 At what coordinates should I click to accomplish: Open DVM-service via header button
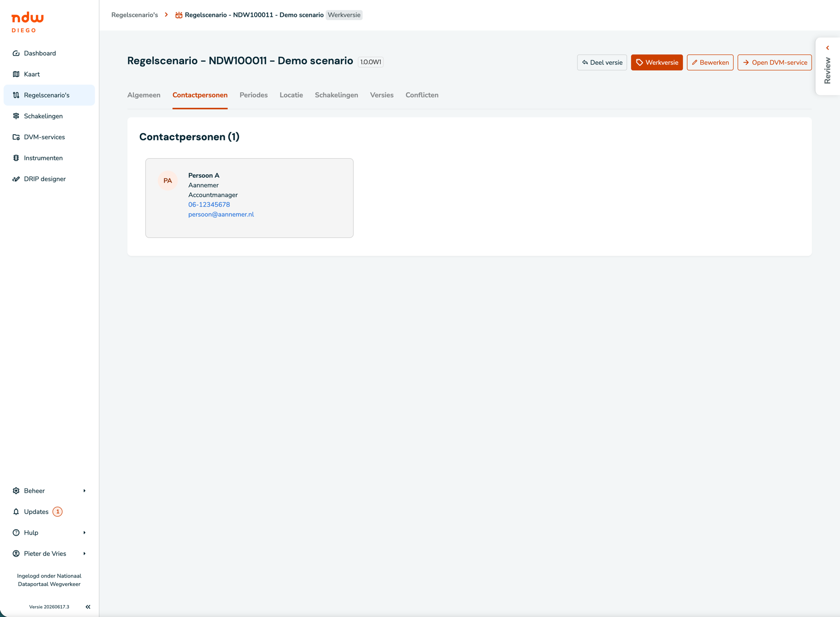[775, 62]
